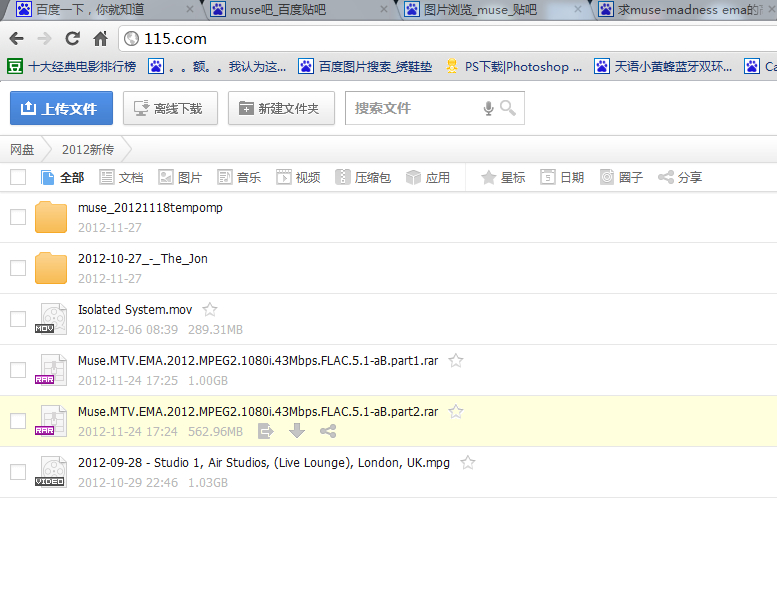
Task: Open PS下载|Photoshop bookmark
Action: click(514, 66)
